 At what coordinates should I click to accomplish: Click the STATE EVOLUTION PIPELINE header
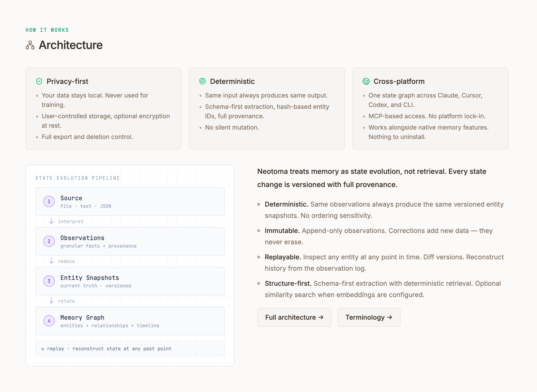click(77, 178)
